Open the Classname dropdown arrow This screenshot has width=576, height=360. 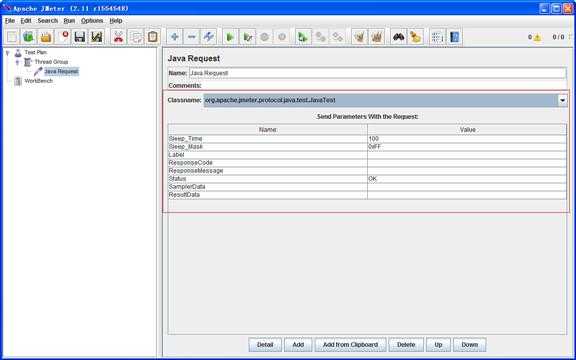coord(562,100)
